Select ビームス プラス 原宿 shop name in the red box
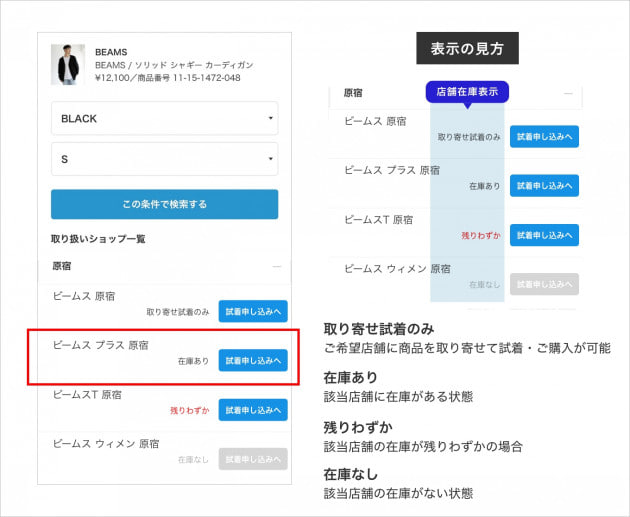The image size is (630, 517). click(100, 345)
